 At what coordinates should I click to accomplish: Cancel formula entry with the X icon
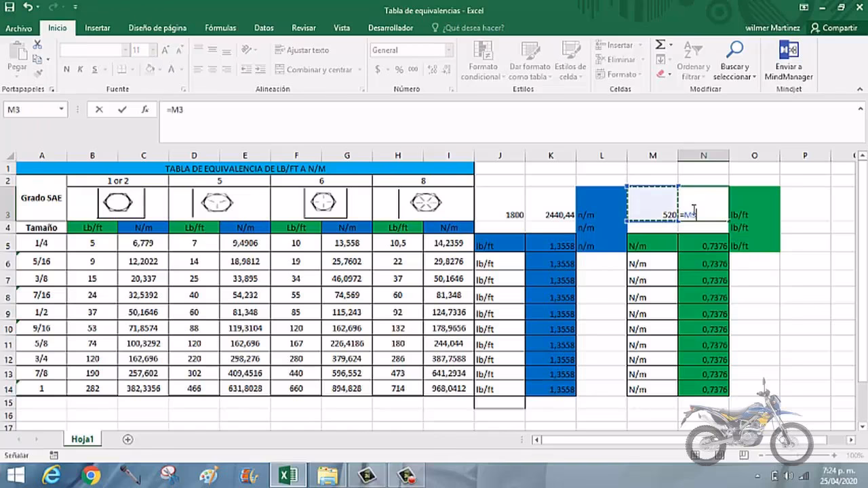(x=99, y=110)
